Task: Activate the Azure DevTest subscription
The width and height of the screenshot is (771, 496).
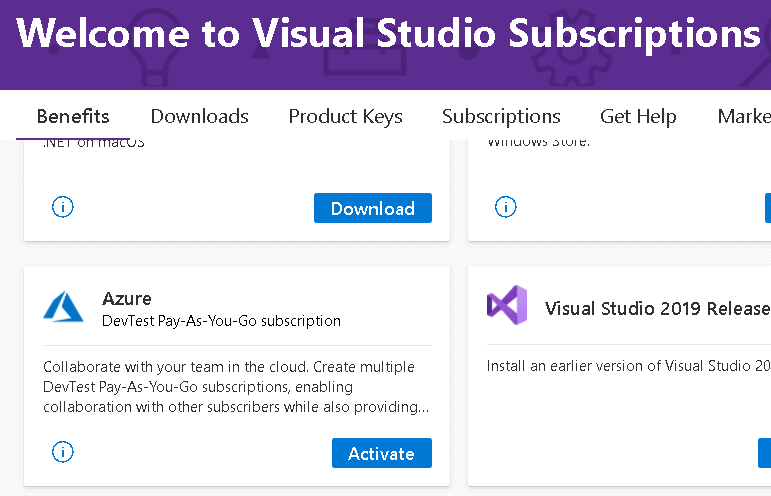Action: [x=382, y=453]
